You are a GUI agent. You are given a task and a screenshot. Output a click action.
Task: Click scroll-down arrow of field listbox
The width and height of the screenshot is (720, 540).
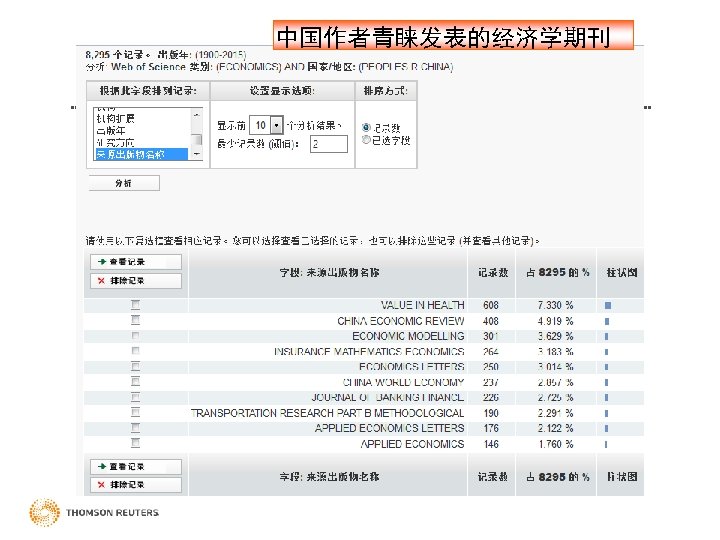[x=197, y=154]
